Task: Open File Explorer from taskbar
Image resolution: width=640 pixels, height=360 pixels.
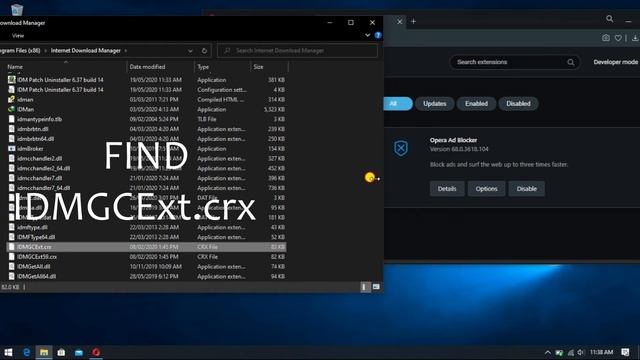Action: tap(44, 352)
